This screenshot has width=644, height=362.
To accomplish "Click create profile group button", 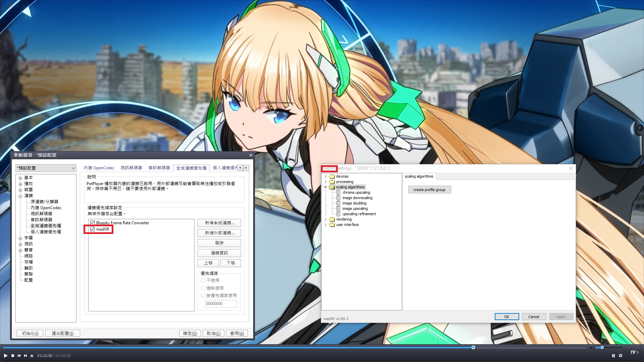I will point(429,190).
